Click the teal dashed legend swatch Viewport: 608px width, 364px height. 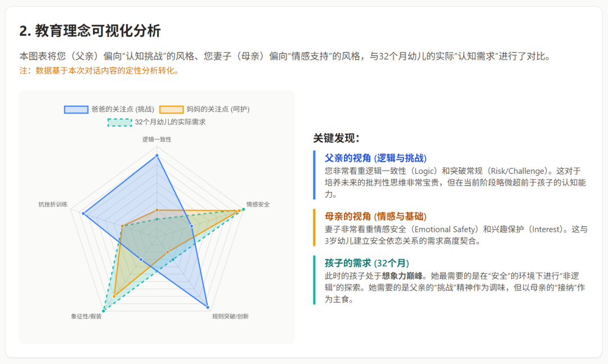[x=119, y=122]
